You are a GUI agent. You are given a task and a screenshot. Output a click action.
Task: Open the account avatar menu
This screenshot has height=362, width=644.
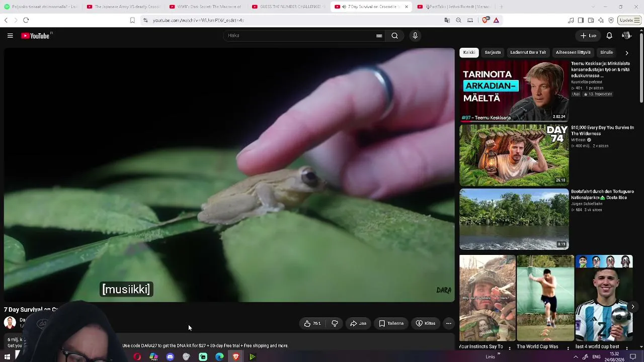point(626,36)
